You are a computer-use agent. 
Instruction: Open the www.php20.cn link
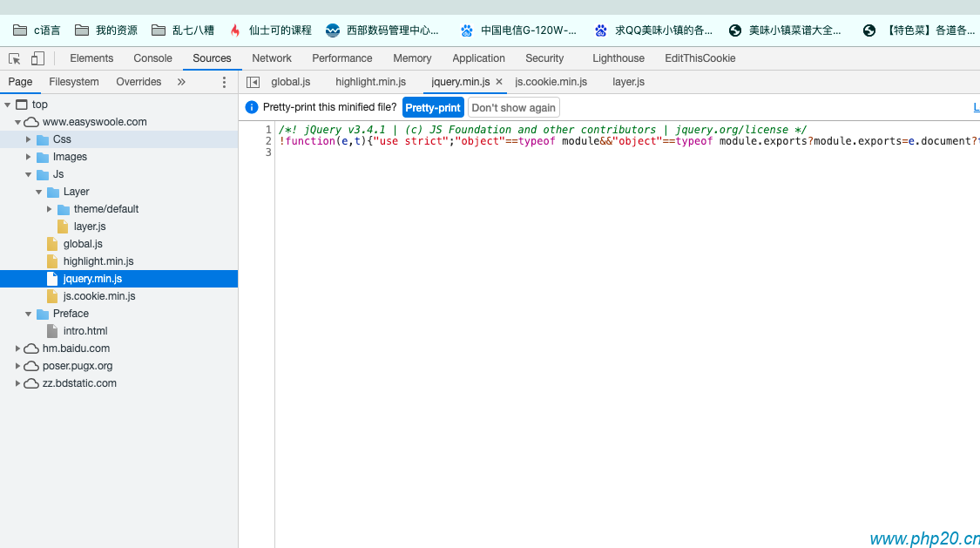pos(923,538)
